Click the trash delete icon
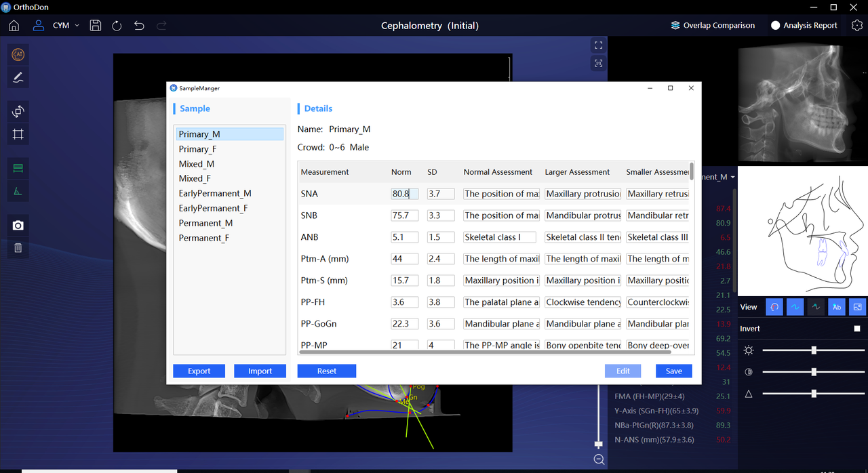Viewport: 868px width, 473px height. pos(18,248)
